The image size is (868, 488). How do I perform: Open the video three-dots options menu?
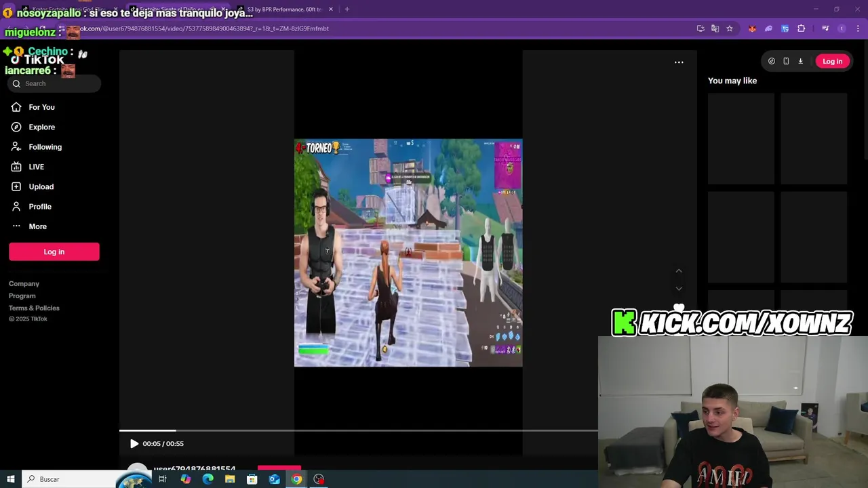679,62
